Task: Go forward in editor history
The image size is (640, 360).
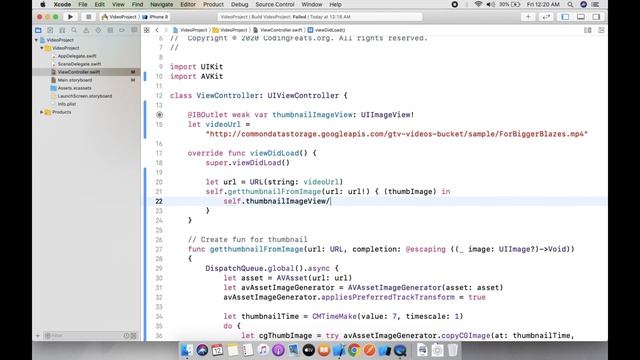Action: 166,30
